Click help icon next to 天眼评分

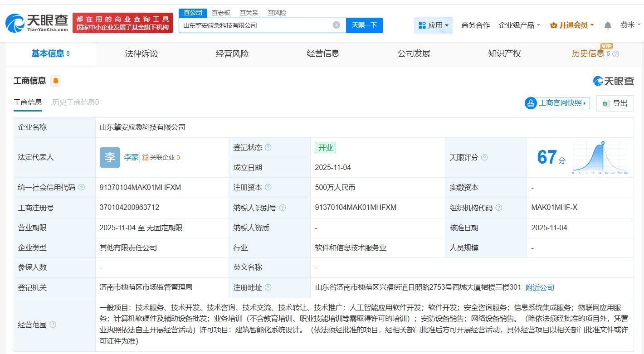click(484, 158)
